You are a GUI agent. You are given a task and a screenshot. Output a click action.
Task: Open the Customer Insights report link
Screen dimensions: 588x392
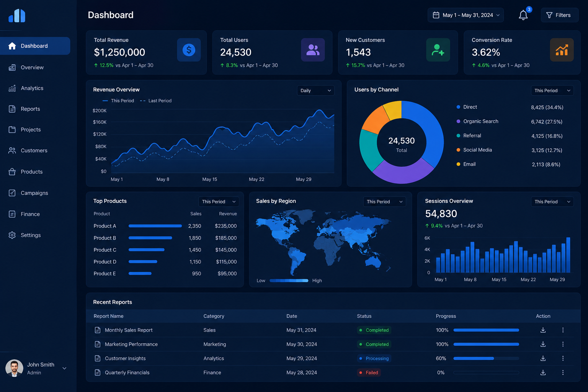pyautogui.click(x=125, y=358)
